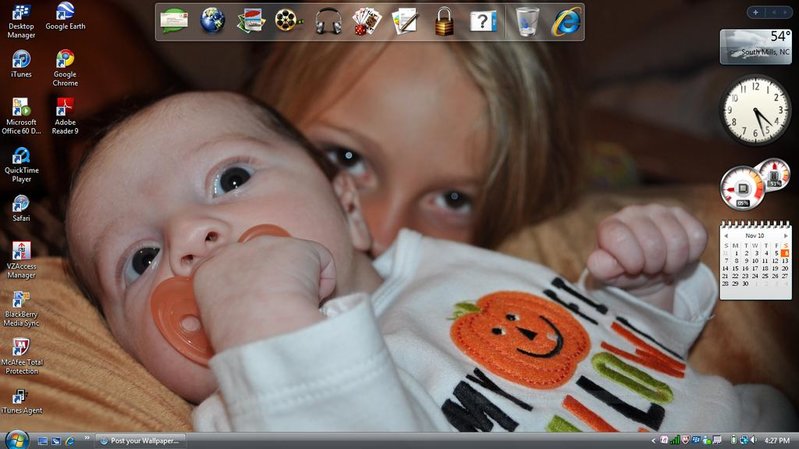
Task: Launch iTunes Agent shortcut
Action: (21, 401)
